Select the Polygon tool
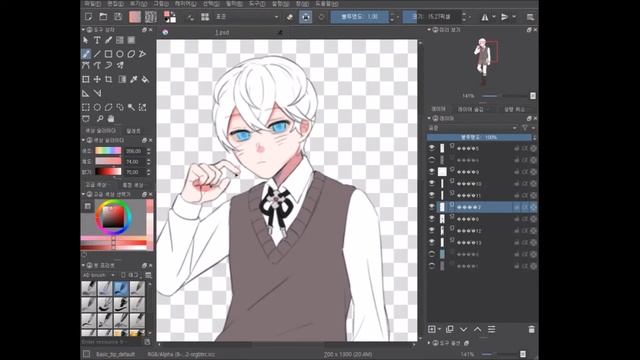This screenshot has width=640, height=360. (x=131, y=54)
